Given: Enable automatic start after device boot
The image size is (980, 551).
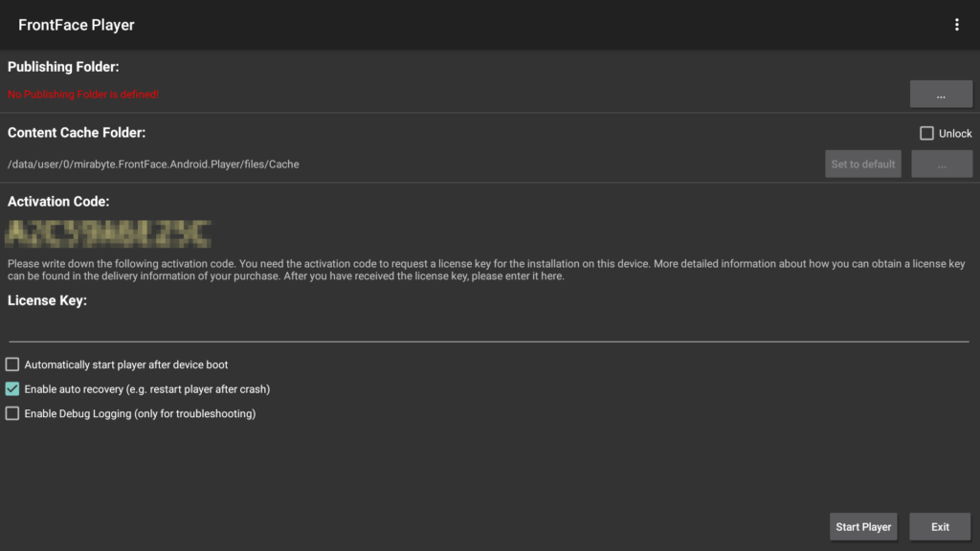Looking at the screenshot, I should click(12, 364).
